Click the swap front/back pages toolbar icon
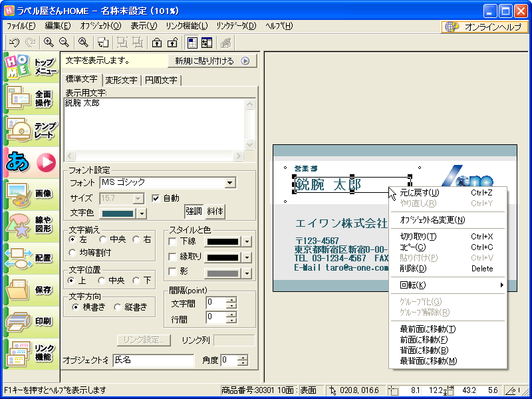Image resolution: width=532 pixels, height=399 pixels. click(103, 43)
